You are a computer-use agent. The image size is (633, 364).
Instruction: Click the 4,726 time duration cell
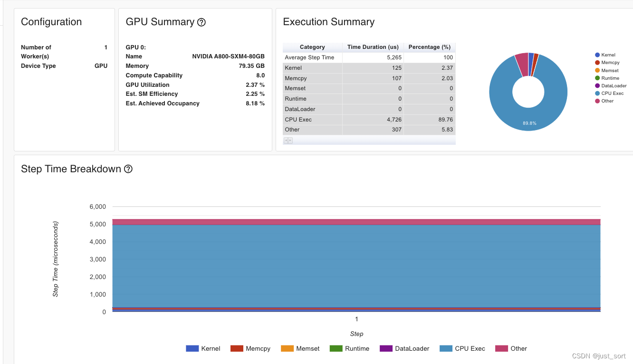click(373, 120)
